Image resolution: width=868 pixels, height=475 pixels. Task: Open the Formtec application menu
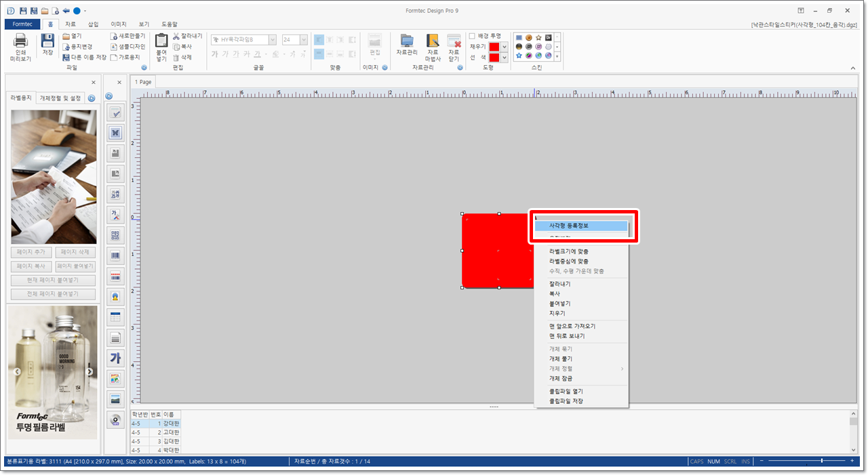(x=22, y=24)
